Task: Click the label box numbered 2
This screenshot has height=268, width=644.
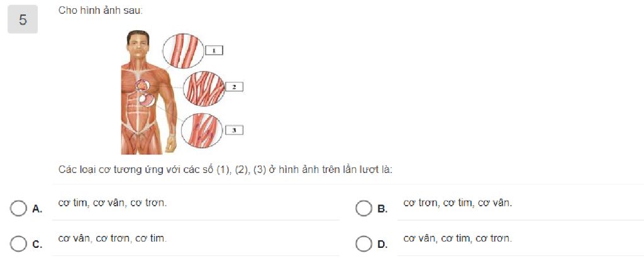Action: 233,86
